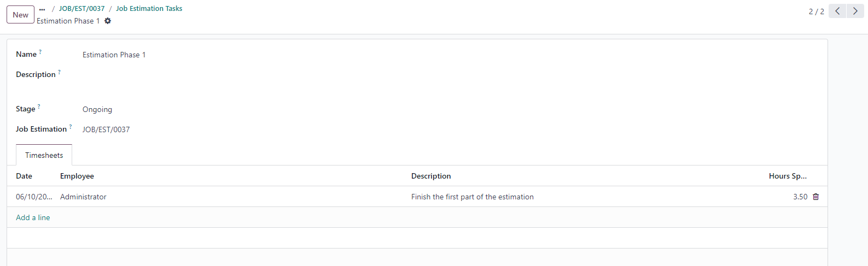The image size is (868, 266).
Task: Show the help tooltip next to Stage label
Action: pos(39,107)
